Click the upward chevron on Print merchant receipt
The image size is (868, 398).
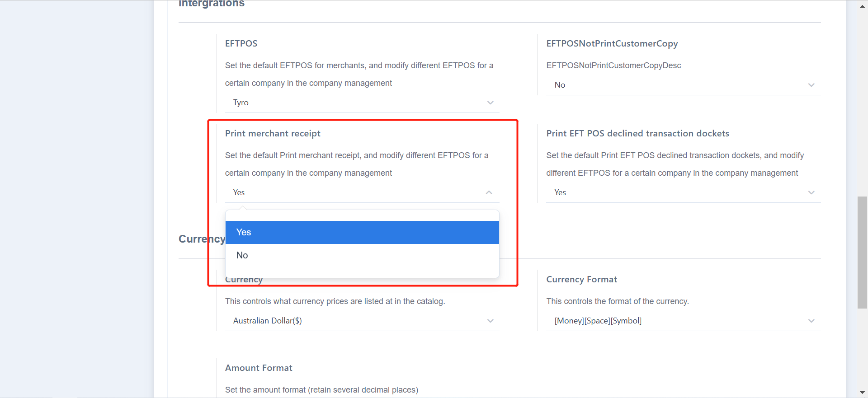[x=489, y=192]
